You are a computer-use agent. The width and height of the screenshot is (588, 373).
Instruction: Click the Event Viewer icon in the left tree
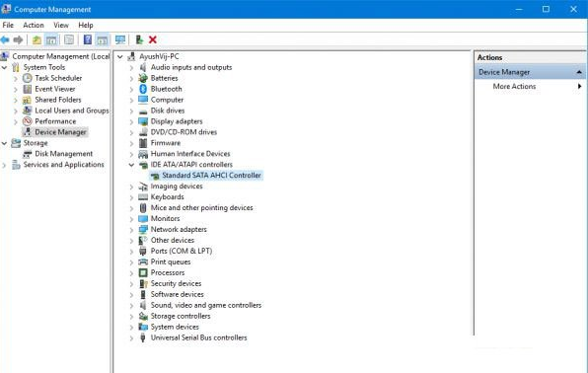(27, 89)
